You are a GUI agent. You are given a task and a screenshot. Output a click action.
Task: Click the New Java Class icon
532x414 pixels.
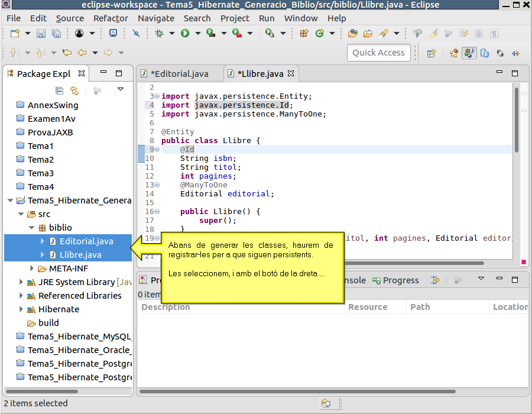coord(320,34)
